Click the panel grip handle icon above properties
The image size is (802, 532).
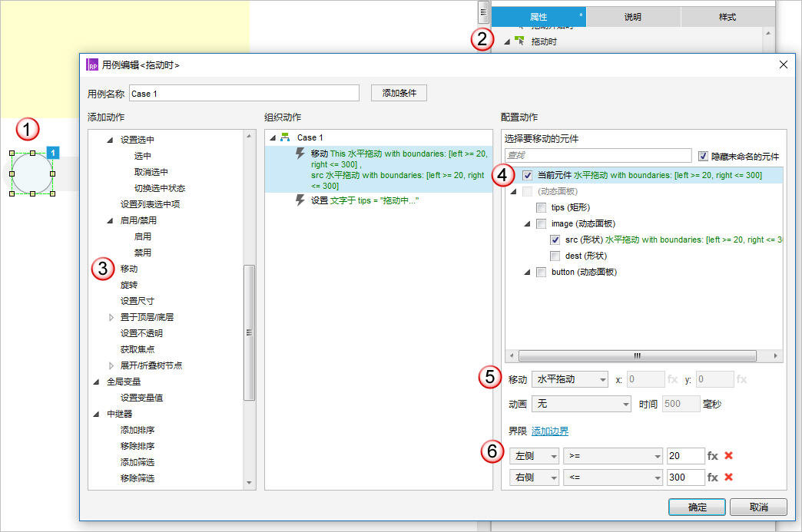point(483,12)
